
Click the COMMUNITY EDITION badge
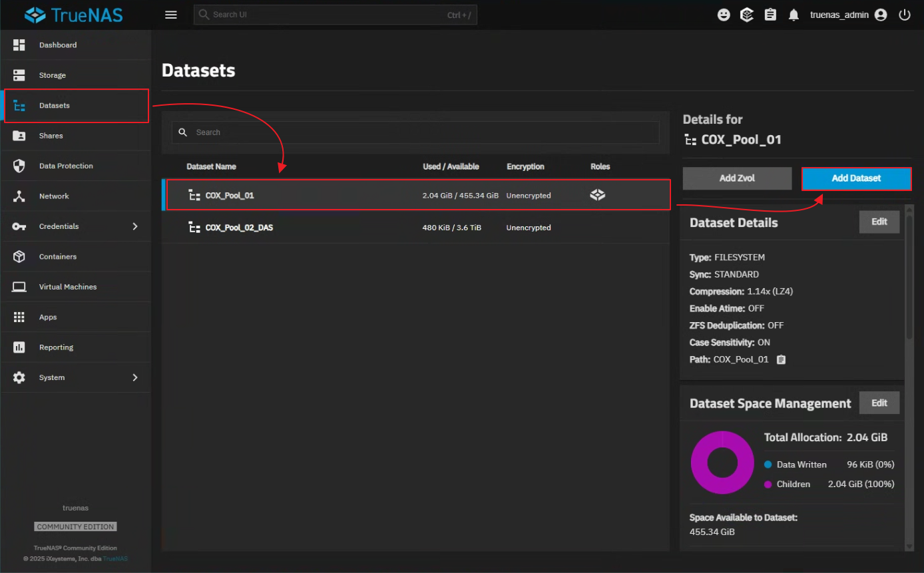click(x=76, y=526)
